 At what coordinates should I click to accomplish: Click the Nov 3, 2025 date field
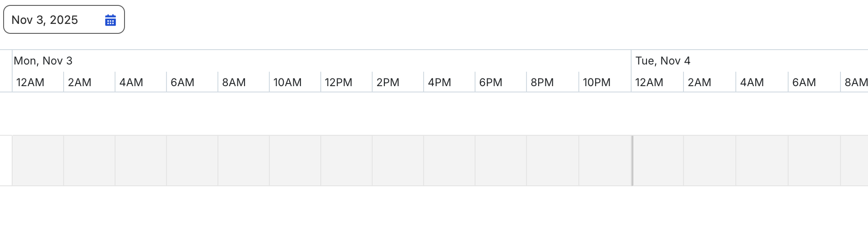click(x=64, y=19)
